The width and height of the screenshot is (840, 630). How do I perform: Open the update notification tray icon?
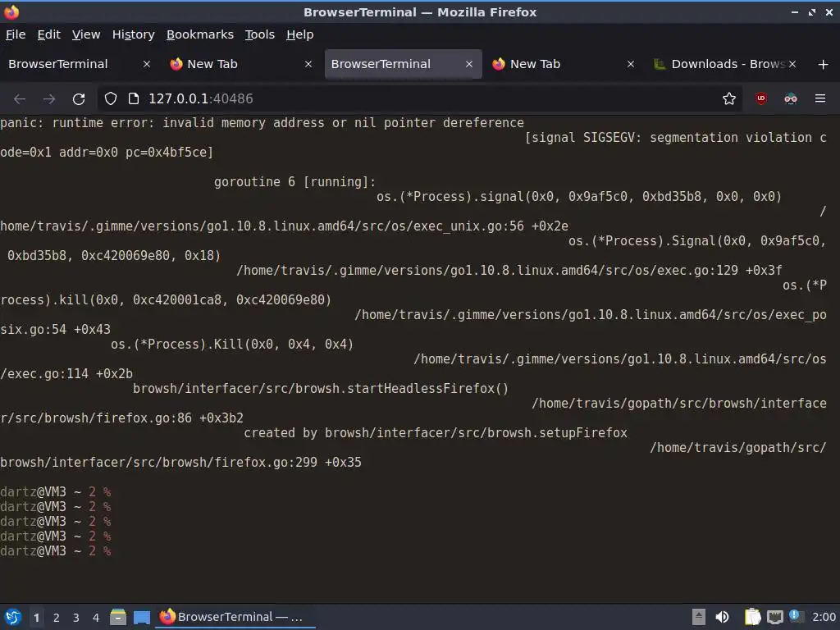796,616
